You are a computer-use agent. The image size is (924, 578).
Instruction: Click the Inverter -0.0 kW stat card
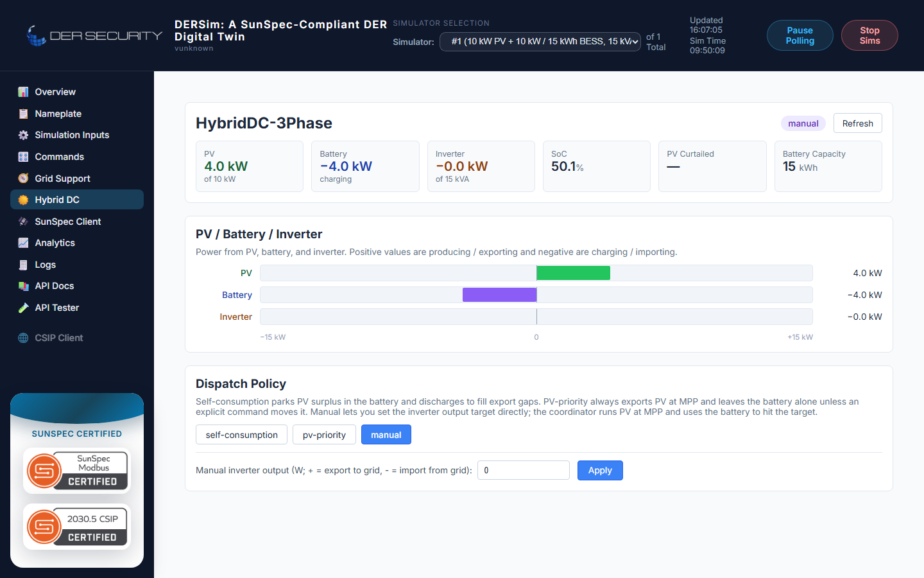481,166
